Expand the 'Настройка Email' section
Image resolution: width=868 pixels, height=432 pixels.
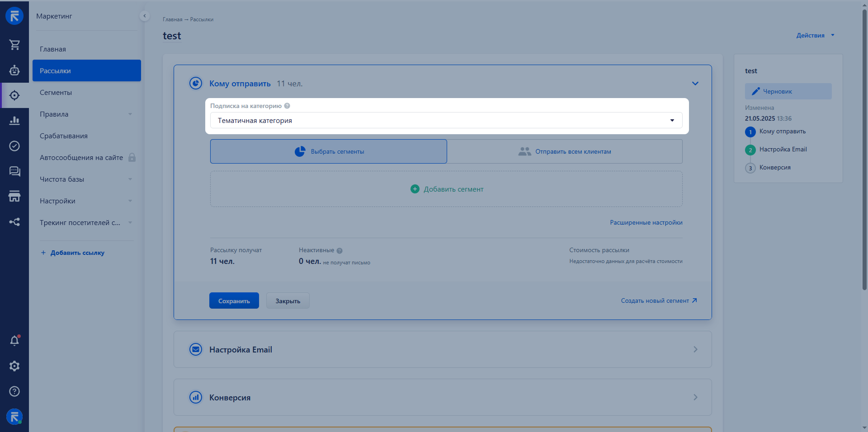coord(442,349)
